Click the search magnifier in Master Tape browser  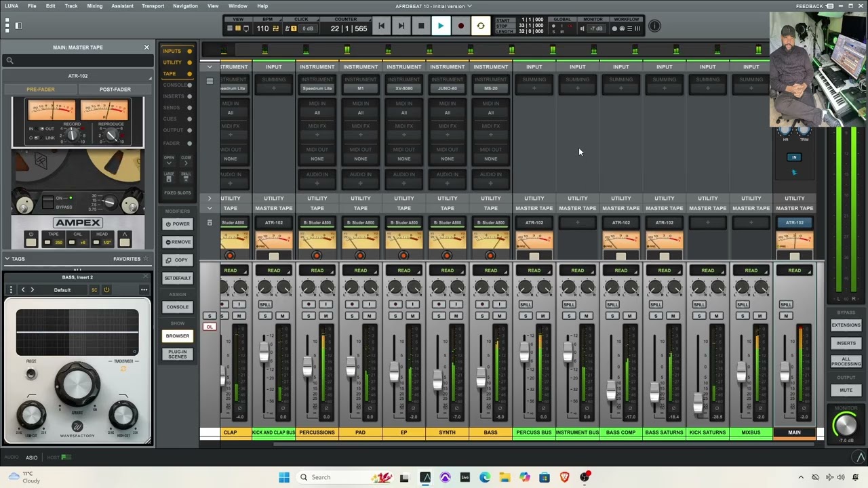pos(9,60)
